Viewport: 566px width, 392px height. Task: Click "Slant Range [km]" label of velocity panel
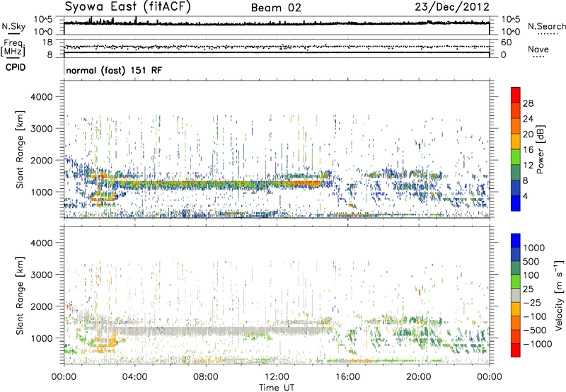click(x=20, y=295)
